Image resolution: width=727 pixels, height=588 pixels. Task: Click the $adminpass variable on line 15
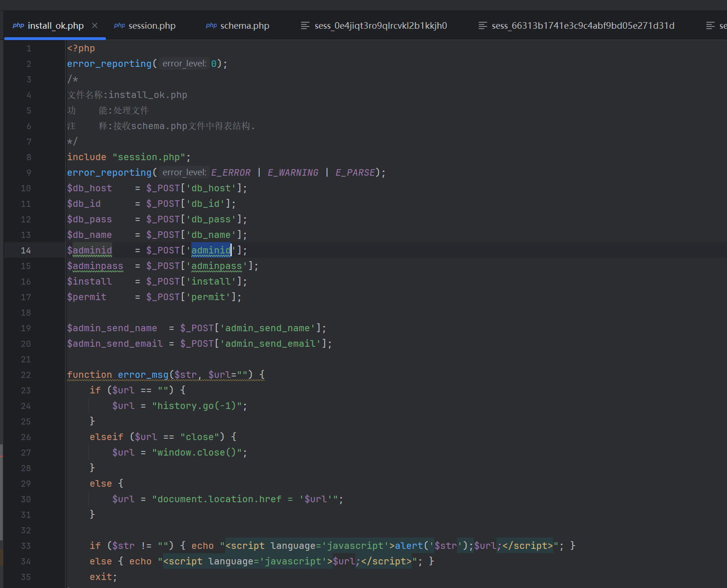coord(95,266)
